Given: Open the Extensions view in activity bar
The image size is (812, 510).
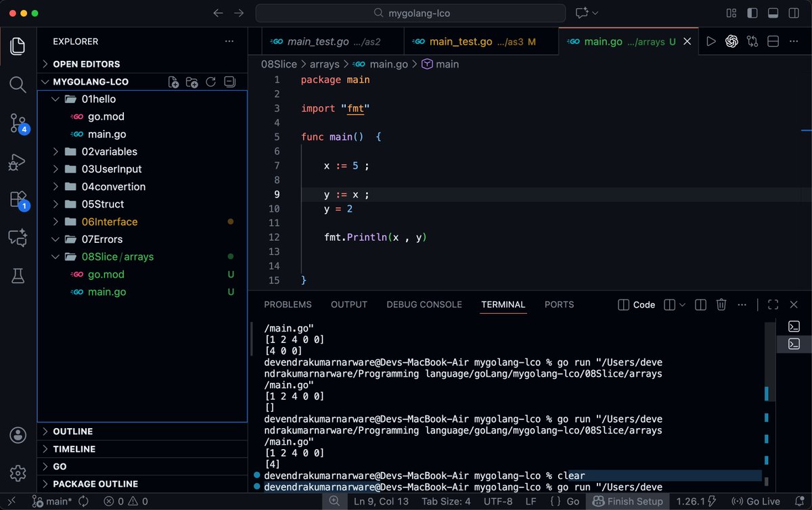Looking at the screenshot, I should [18, 200].
